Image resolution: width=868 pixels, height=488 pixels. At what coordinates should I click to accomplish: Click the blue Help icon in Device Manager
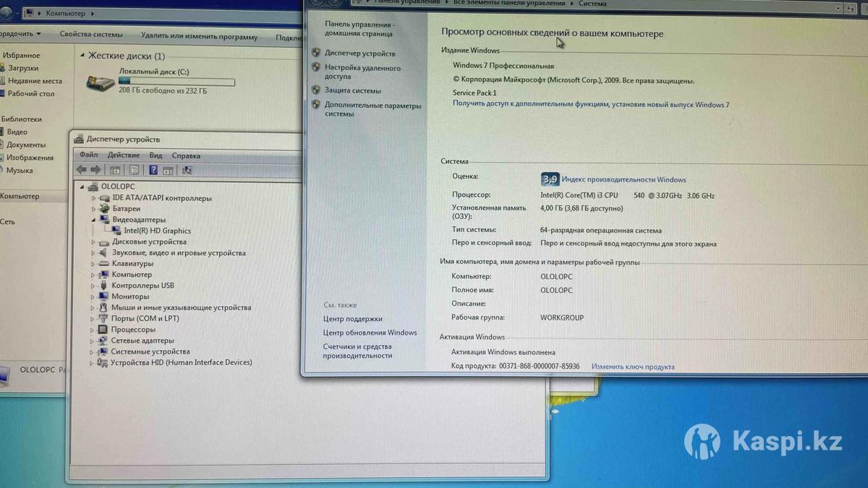153,170
